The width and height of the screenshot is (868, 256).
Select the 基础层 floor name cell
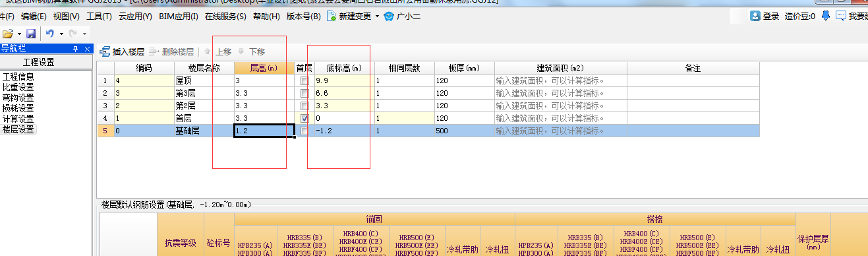point(204,131)
